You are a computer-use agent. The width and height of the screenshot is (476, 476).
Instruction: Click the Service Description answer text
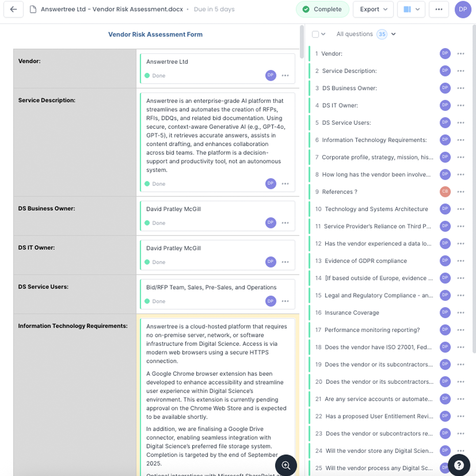216,135
